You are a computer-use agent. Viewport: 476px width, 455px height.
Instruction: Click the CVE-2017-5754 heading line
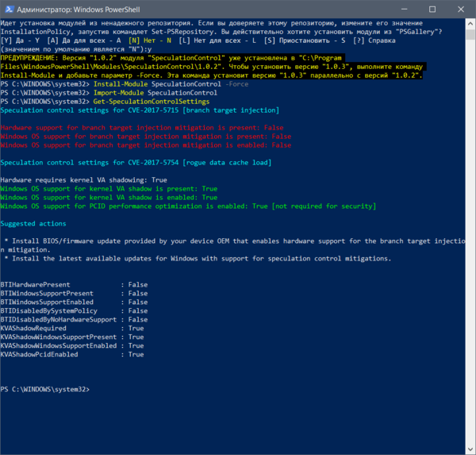tap(136, 163)
